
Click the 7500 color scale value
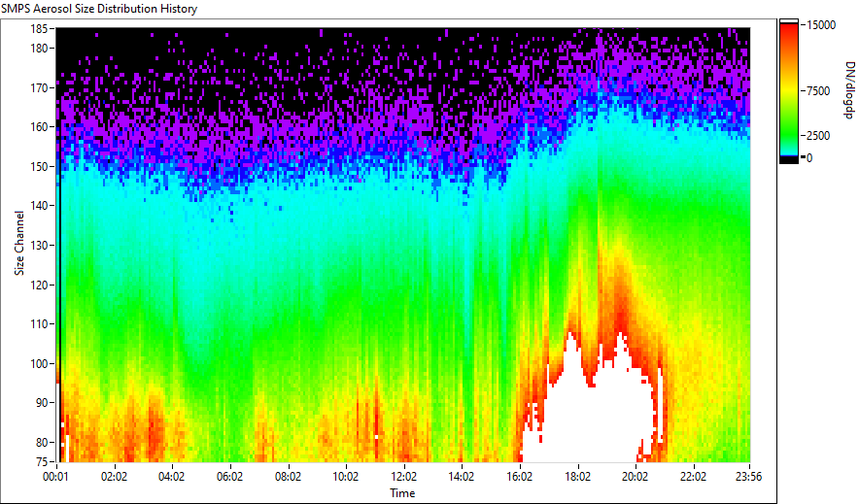click(x=818, y=91)
